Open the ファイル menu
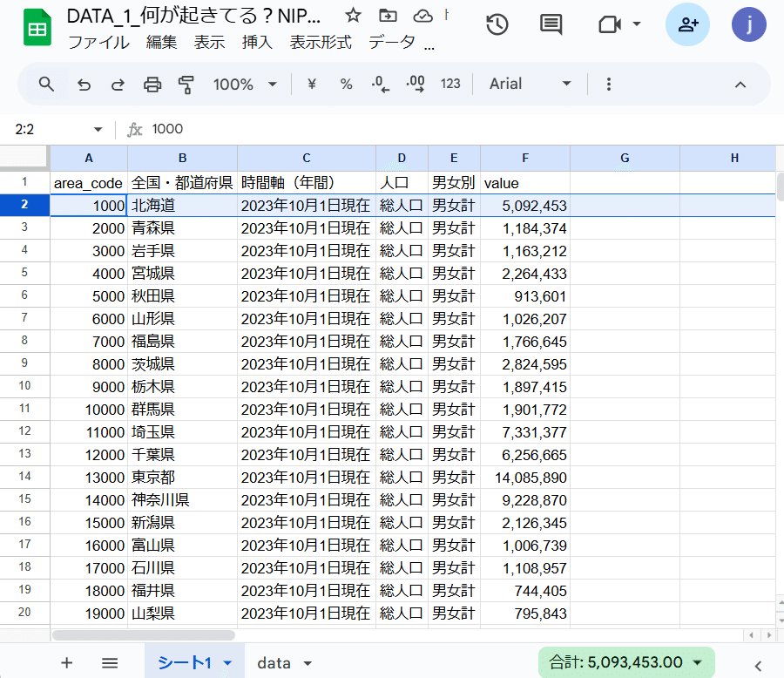Screen dimensions: 784x678 pos(98,42)
